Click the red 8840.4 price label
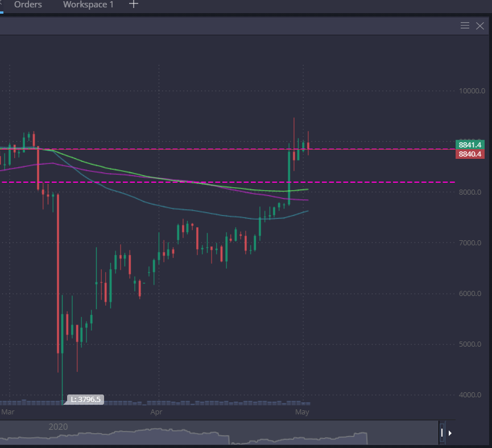 pyautogui.click(x=470, y=154)
